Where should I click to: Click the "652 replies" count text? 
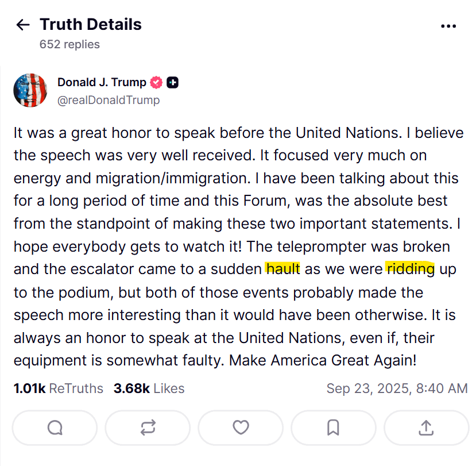point(69,44)
